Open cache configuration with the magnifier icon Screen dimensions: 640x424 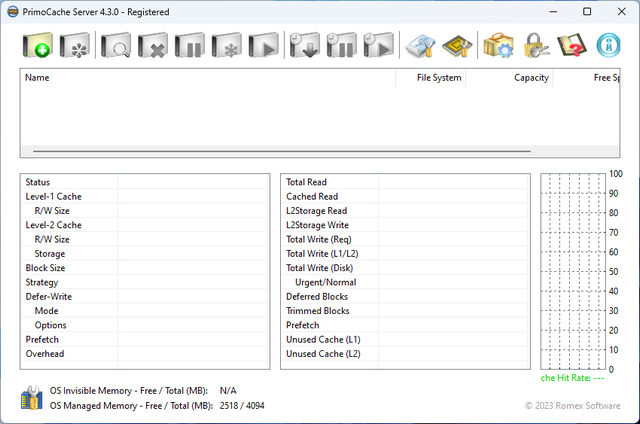(115, 45)
